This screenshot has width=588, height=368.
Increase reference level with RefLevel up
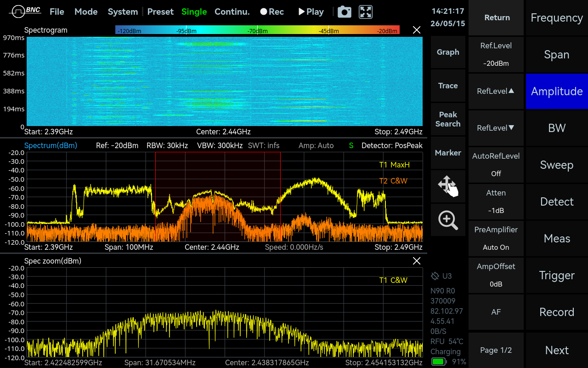coord(496,91)
